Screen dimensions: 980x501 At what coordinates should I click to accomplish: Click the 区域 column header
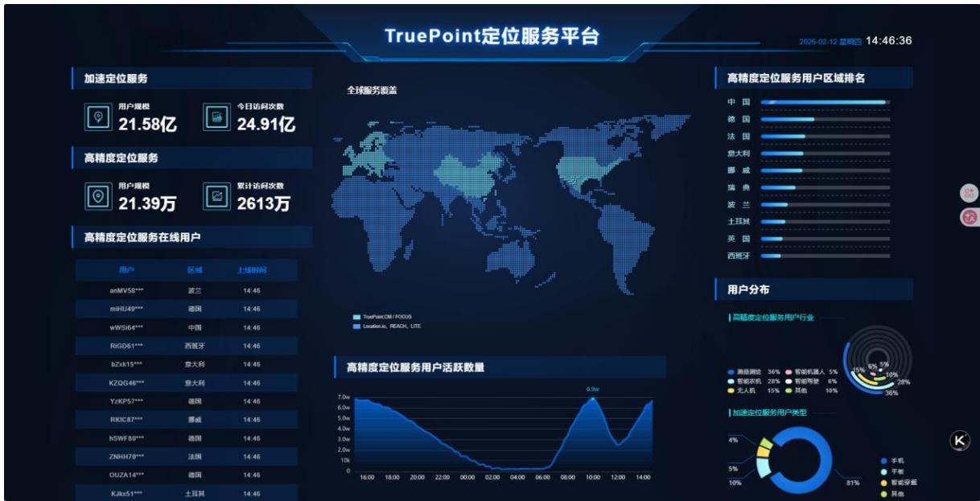[x=195, y=270]
